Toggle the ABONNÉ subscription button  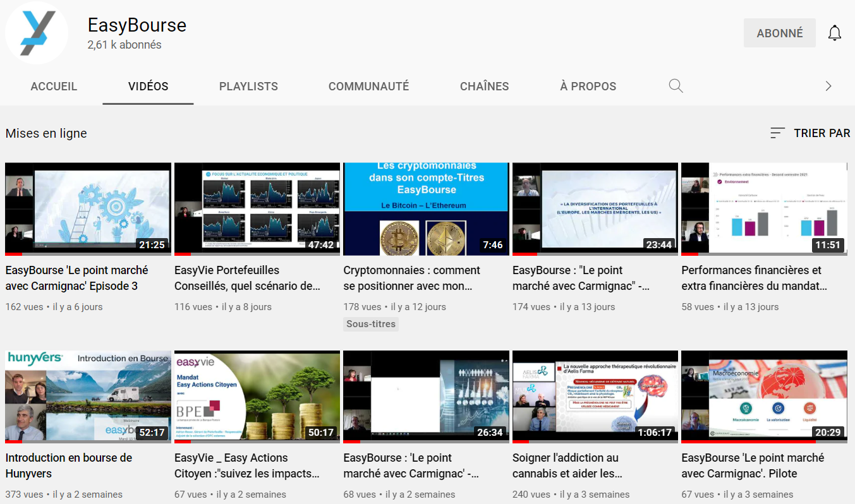[x=779, y=33]
